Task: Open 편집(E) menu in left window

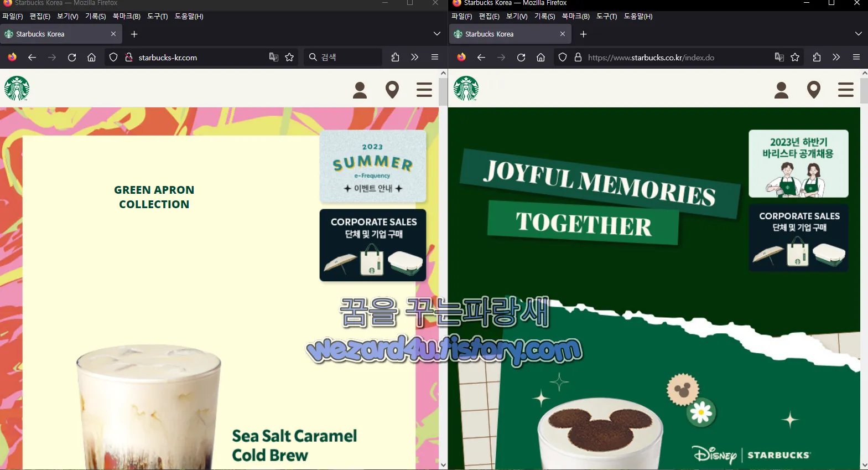Action: click(40, 17)
